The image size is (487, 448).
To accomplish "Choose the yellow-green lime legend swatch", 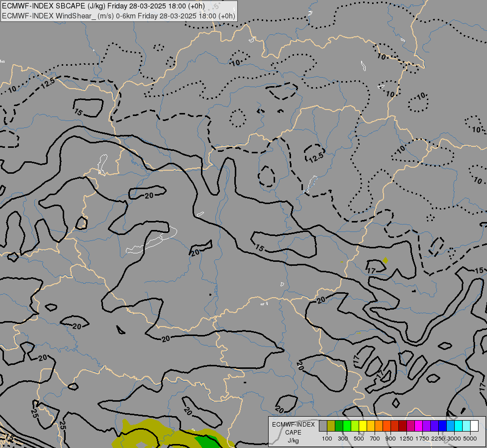I will click(x=355, y=426).
